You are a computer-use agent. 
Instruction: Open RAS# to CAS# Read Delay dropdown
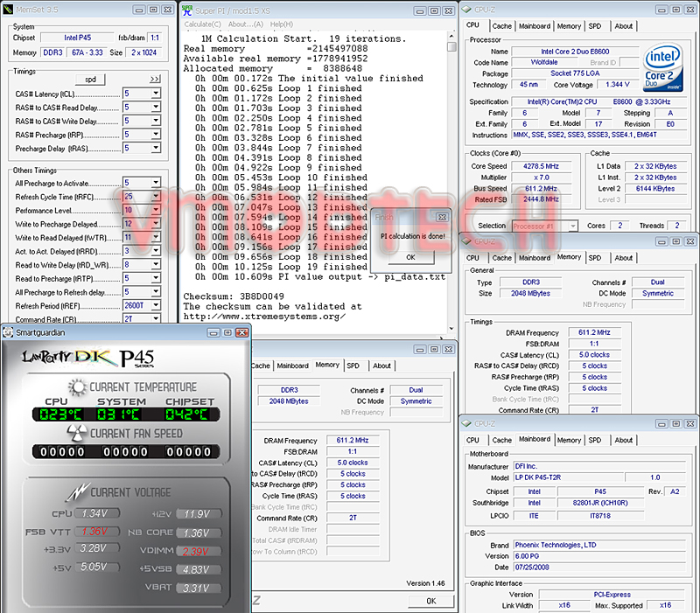156,107
